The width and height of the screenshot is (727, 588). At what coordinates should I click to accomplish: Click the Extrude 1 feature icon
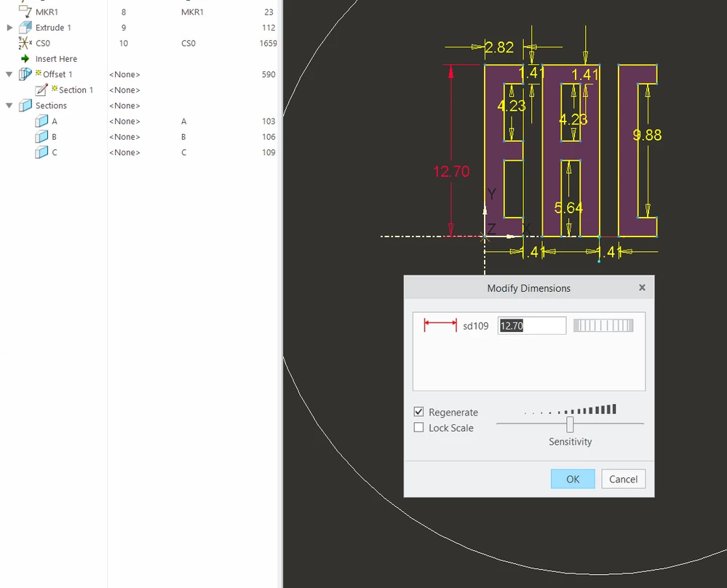25,28
